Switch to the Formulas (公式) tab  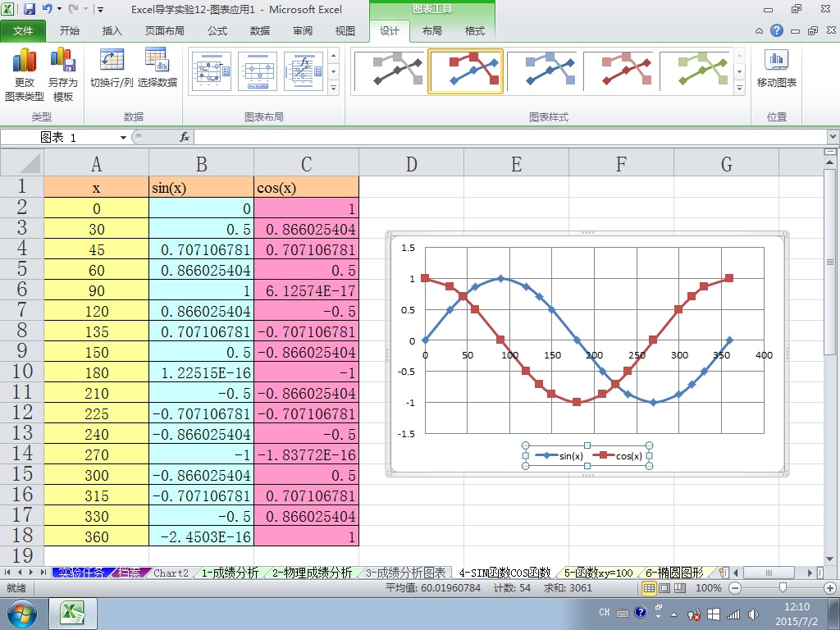tap(217, 31)
